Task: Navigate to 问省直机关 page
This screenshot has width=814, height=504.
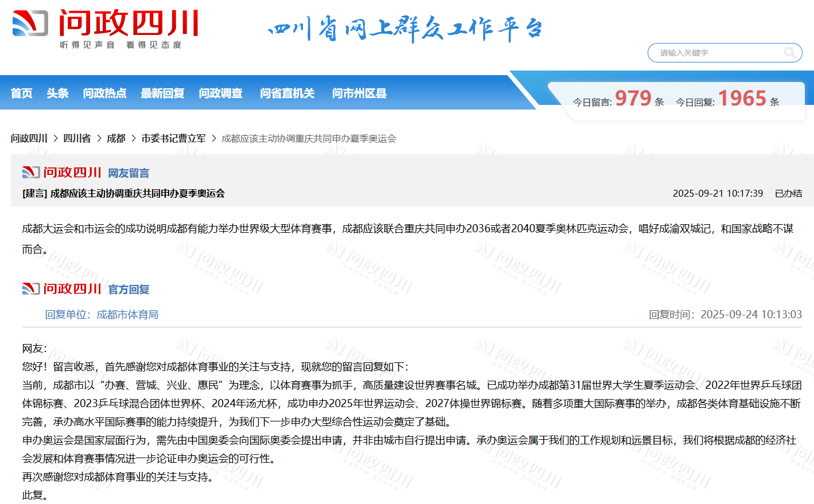Action: (x=287, y=93)
